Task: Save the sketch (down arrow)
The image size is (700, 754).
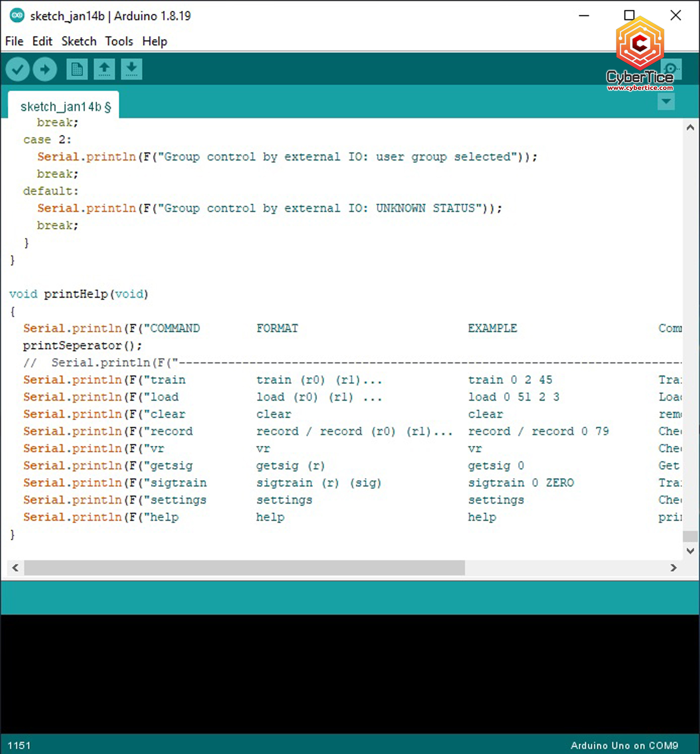Action: (132, 70)
